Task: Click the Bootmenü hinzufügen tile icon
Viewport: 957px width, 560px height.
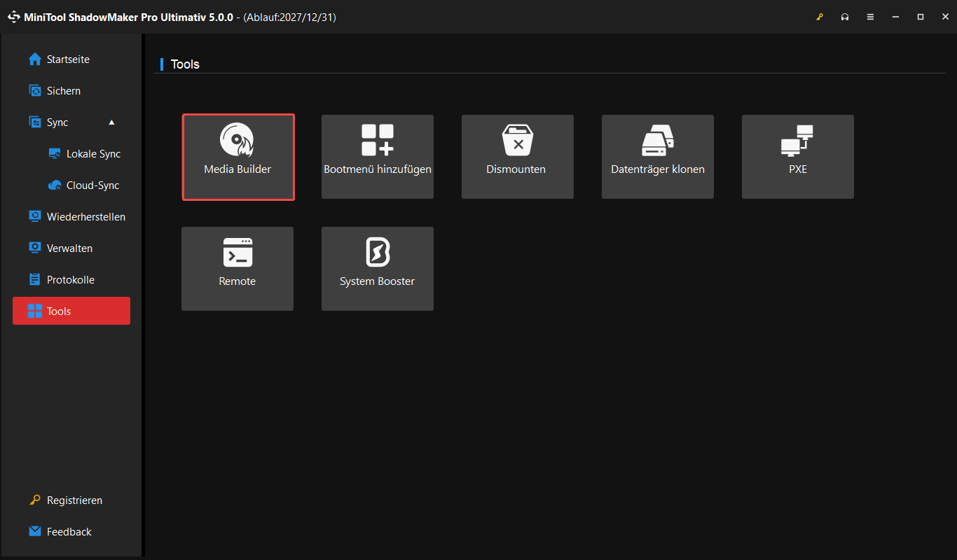Action: 378,139
